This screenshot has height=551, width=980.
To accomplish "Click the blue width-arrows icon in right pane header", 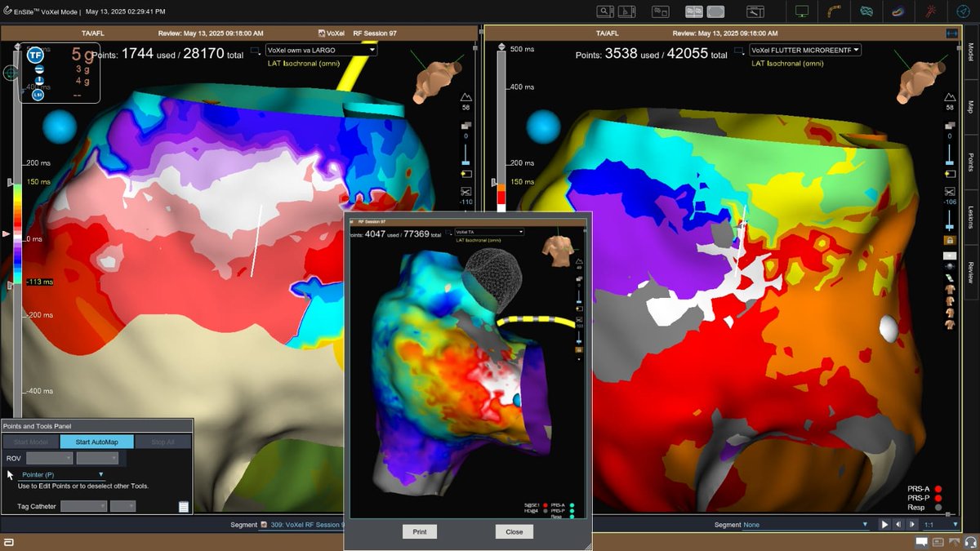I will pos(952,33).
